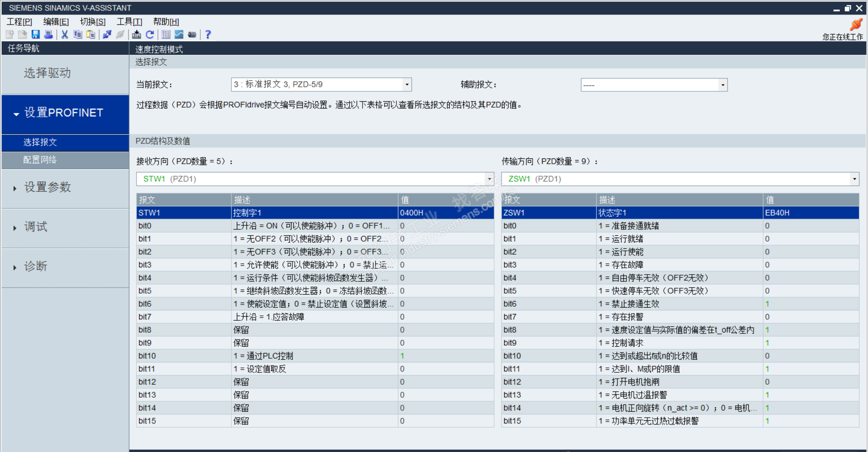The height and width of the screenshot is (452, 868).
Task: Click the Cut scissors icon
Action: click(65, 34)
